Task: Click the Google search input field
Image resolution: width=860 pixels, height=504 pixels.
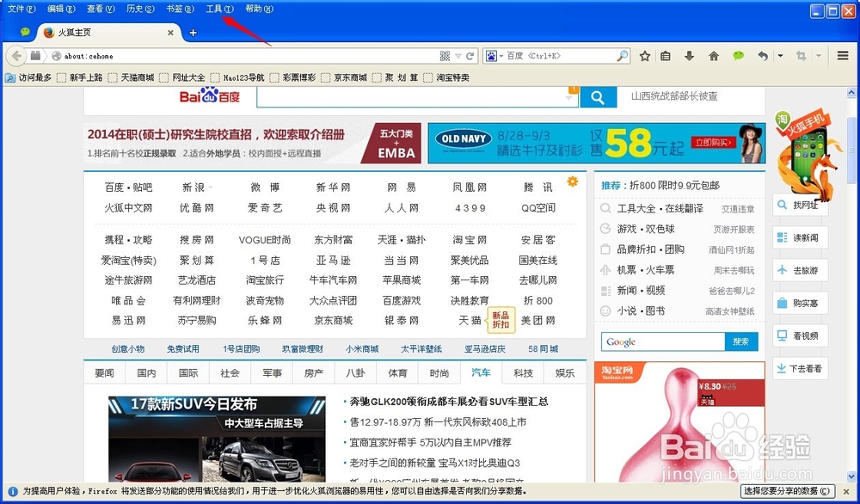Action: click(663, 341)
